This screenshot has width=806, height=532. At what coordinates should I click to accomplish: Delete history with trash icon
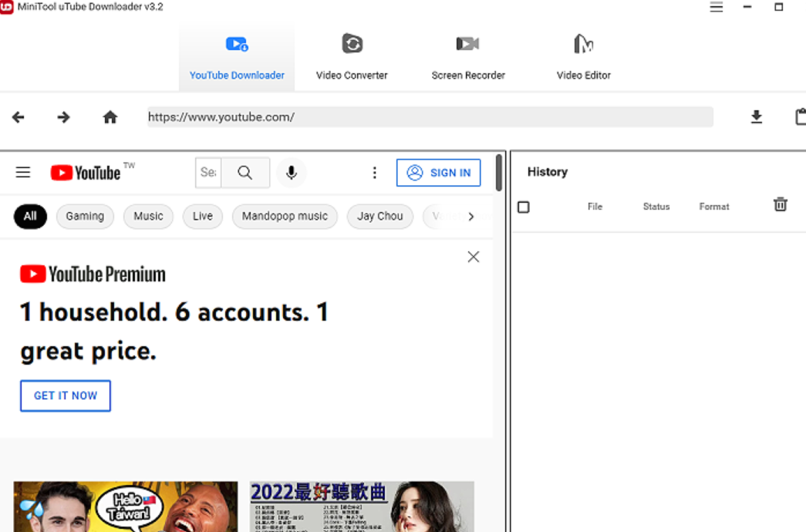[781, 204]
